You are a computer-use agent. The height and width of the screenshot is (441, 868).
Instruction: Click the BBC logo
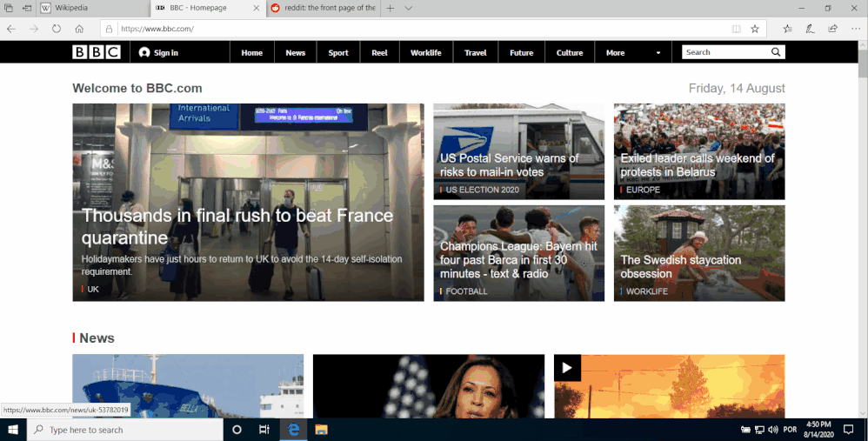[97, 52]
